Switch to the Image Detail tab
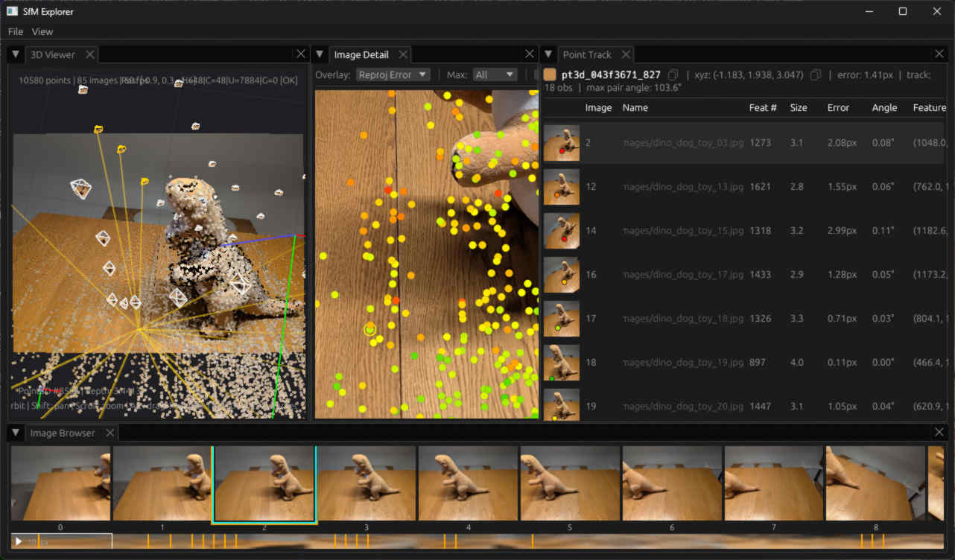Screen dimensions: 955x560 [361, 54]
